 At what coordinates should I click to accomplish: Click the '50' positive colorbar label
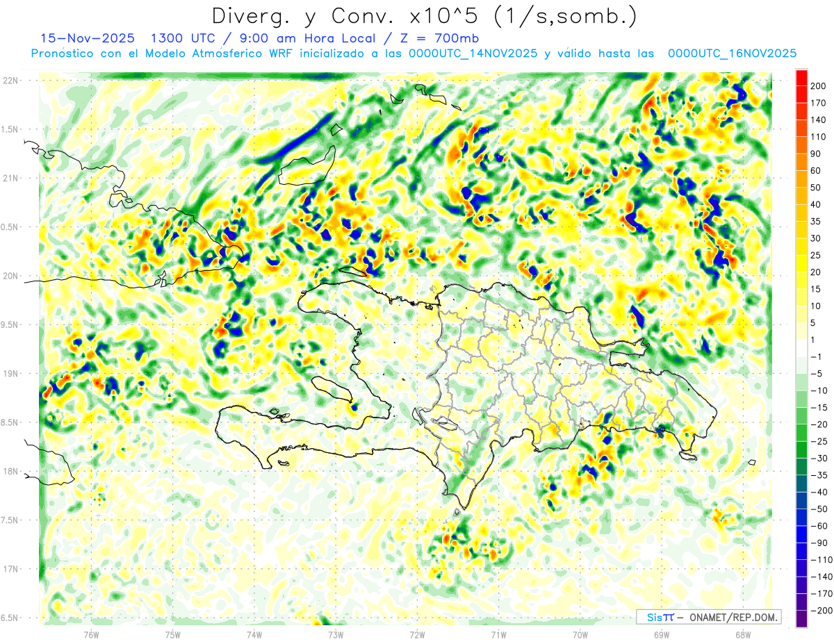817,188
